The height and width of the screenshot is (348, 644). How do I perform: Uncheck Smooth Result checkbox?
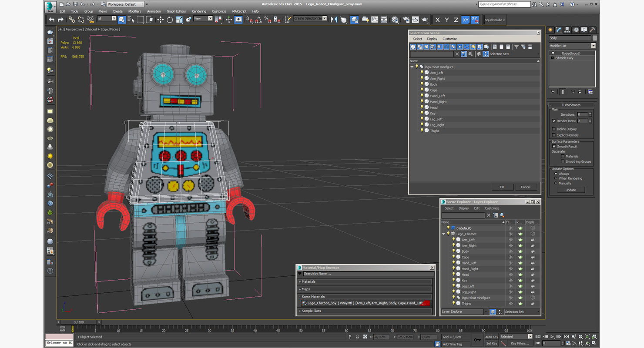click(x=554, y=146)
